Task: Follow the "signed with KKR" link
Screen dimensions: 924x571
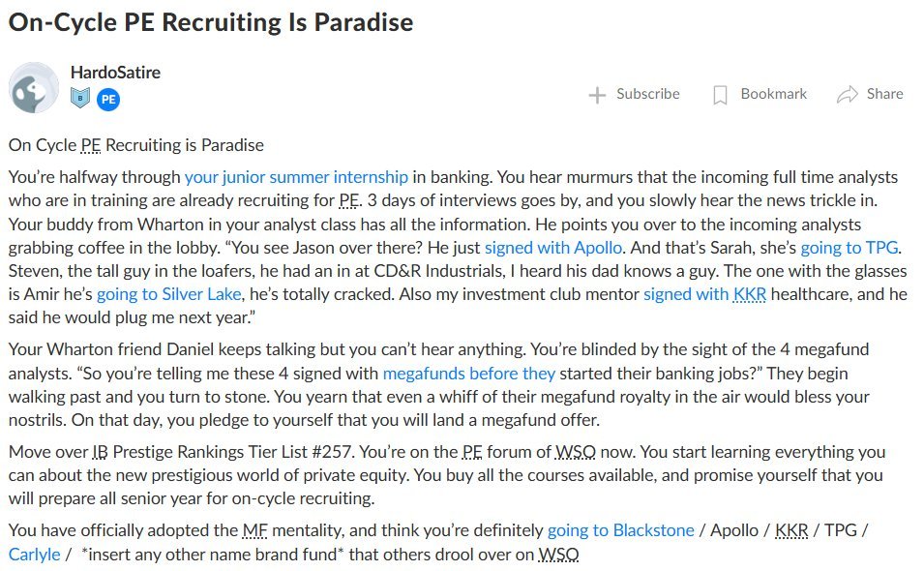Action: point(704,292)
